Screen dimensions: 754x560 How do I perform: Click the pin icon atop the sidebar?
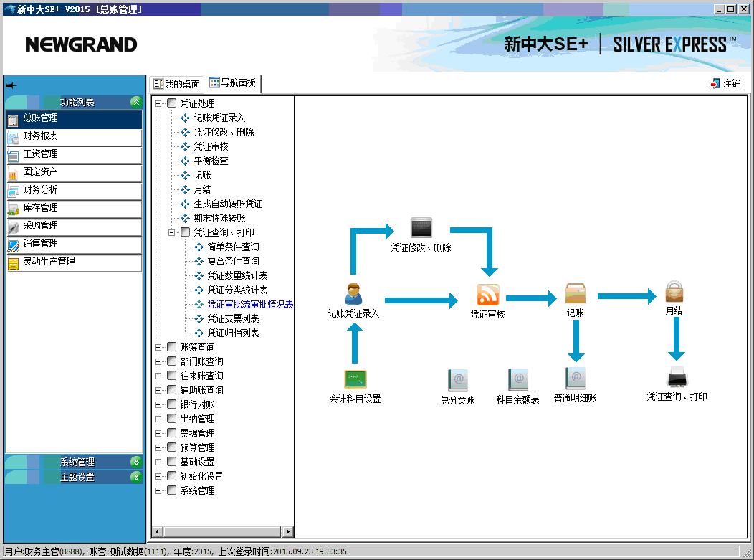(11, 85)
